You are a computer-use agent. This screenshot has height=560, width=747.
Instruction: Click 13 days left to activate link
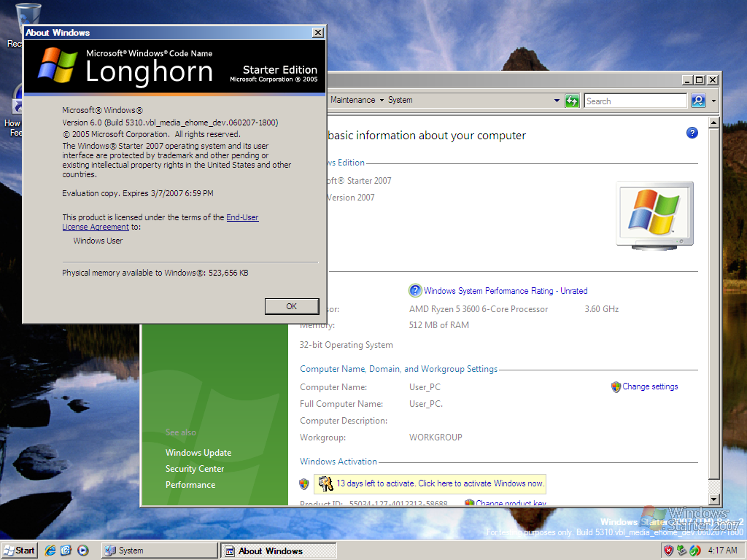tap(440, 483)
